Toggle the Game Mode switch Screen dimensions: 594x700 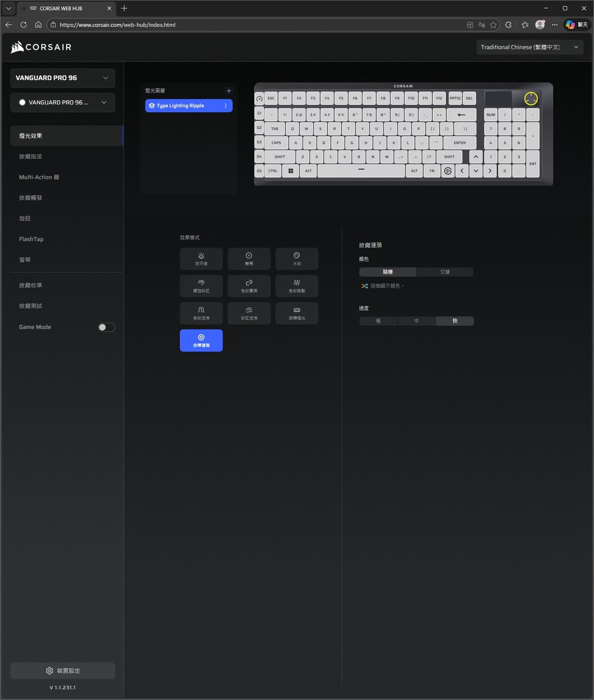coord(106,327)
